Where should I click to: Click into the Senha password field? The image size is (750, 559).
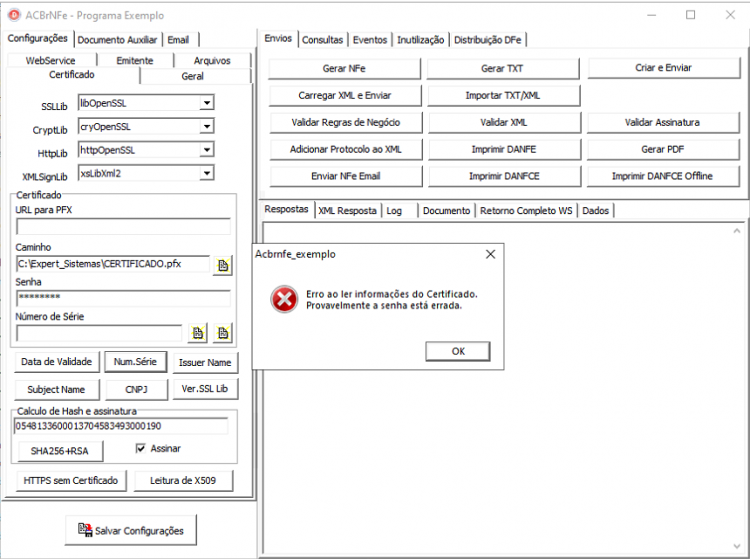[123, 297]
